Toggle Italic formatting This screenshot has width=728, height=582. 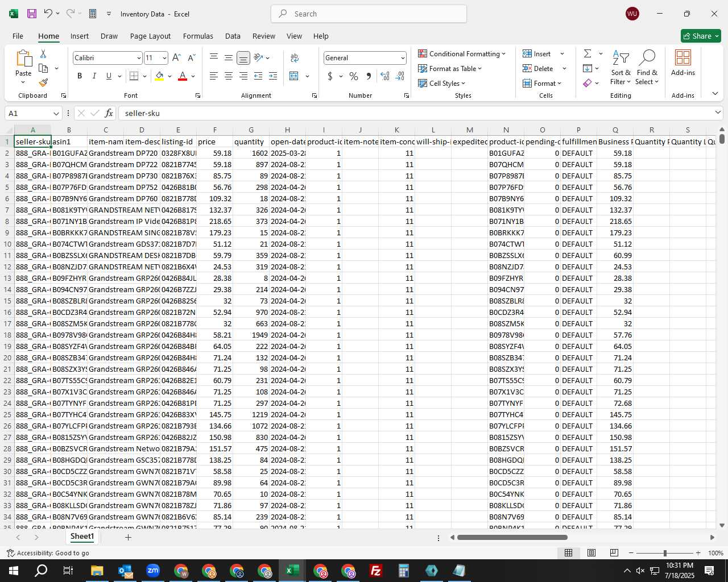[x=94, y=76]
